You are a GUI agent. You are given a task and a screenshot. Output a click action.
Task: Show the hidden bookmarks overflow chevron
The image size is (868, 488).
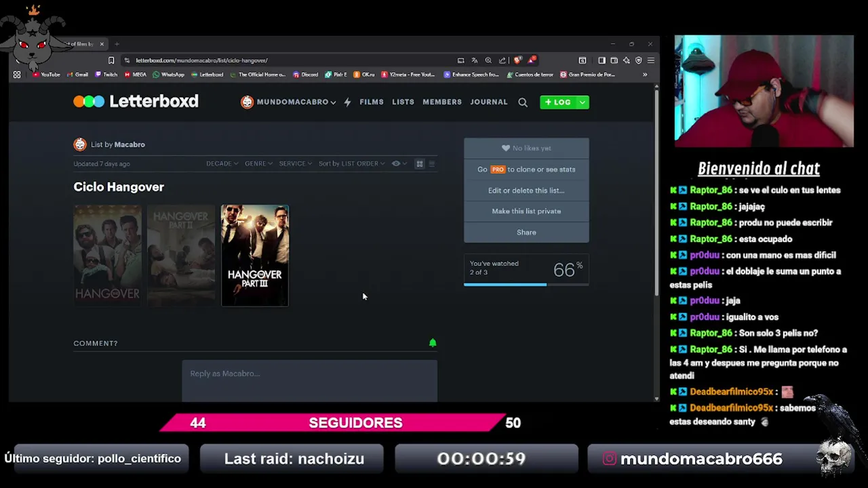coord(645,75)
